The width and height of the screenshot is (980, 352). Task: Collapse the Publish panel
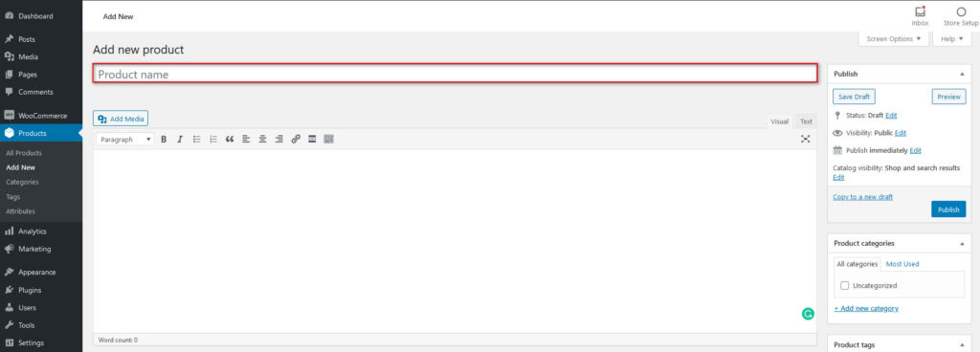pyautogui.click(x=961, y=74)
